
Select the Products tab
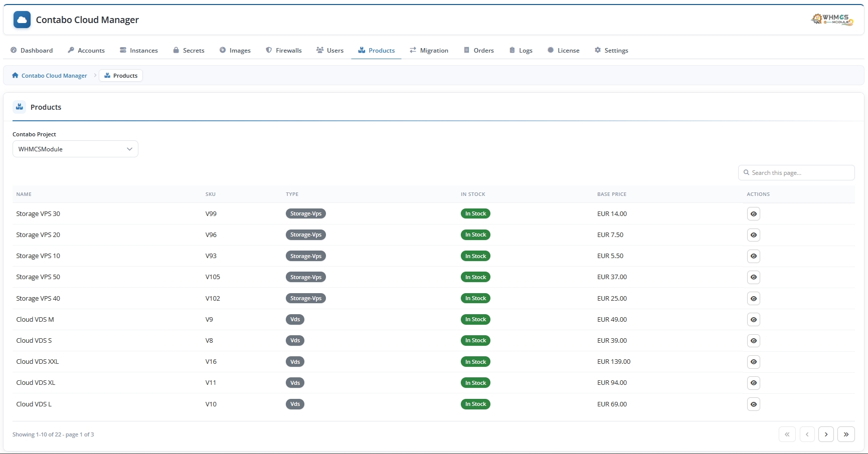pos(376,50)
